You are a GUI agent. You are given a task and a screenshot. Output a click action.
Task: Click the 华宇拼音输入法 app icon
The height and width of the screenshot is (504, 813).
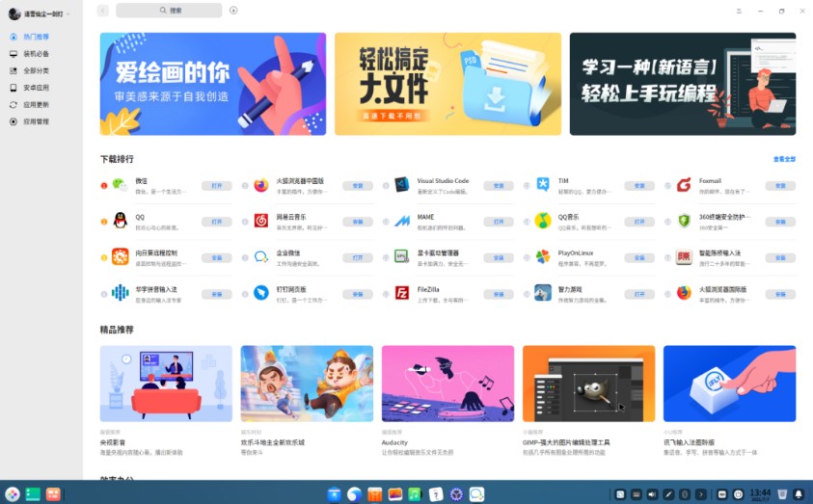pos(120,293)
